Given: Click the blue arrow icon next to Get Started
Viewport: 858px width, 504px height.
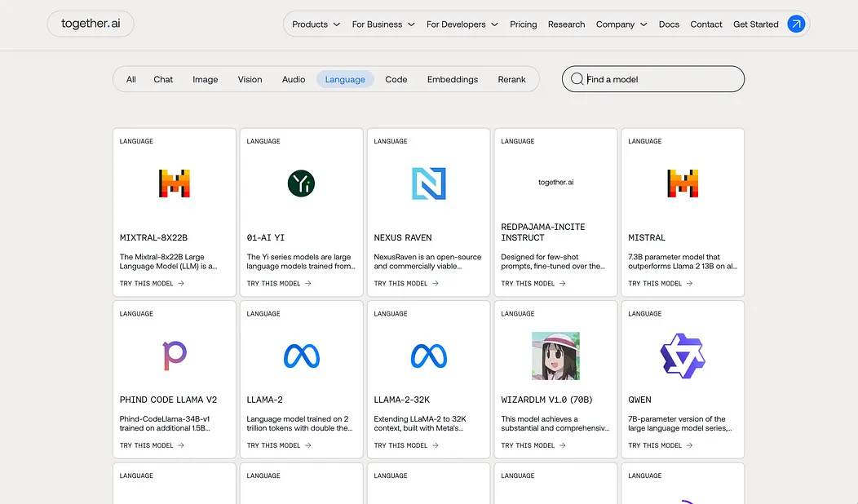Looking at the screenshot, I should [796, 24].
